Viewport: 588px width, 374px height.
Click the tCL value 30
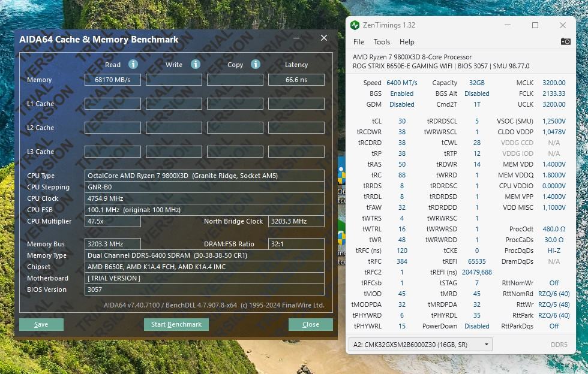[x=401, y=122]
